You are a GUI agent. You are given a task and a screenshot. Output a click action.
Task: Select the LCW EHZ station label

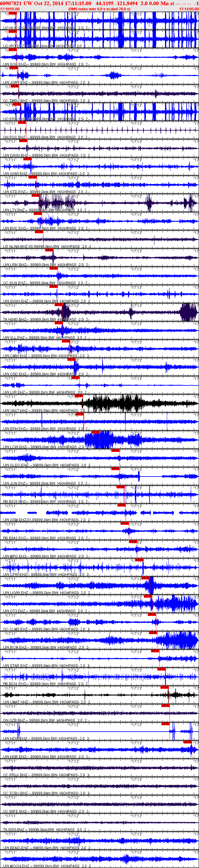pyautogui.click(x=46, y=447)
